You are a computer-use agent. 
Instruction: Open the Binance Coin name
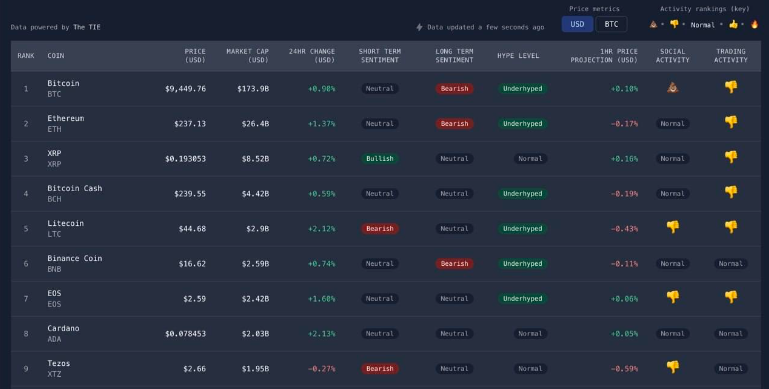point(75,258)
